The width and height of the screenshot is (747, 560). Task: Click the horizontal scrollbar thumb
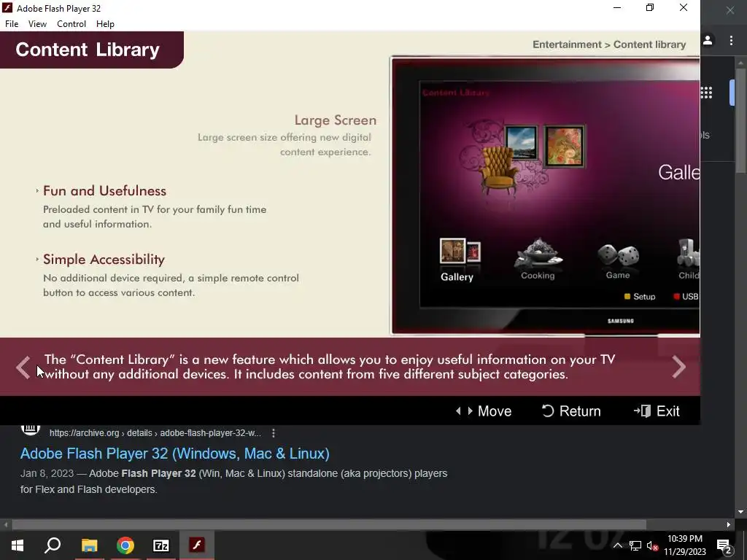tap(329, 524)
